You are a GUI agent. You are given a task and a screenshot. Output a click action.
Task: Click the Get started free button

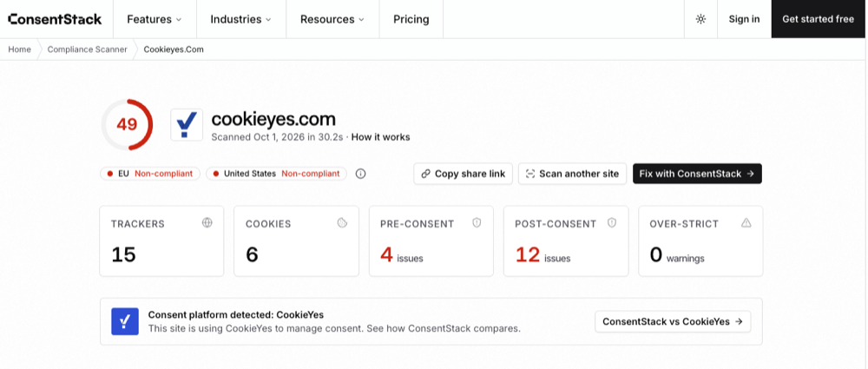pos(819,19)
